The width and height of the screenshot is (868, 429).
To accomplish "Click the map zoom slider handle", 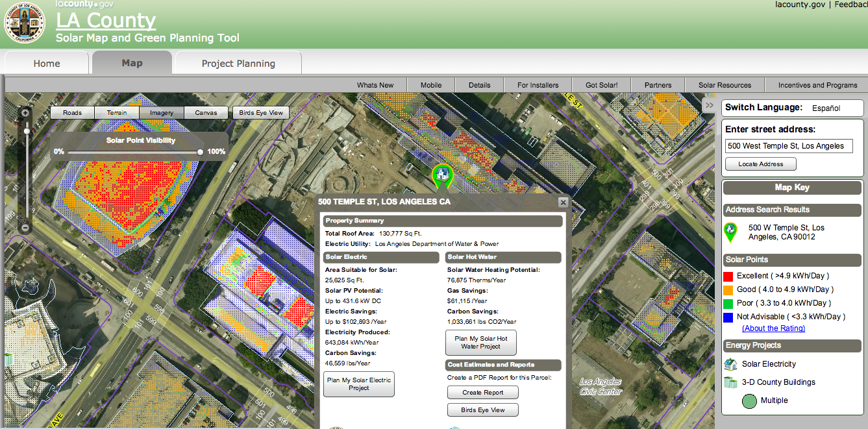I will (26, 131).
